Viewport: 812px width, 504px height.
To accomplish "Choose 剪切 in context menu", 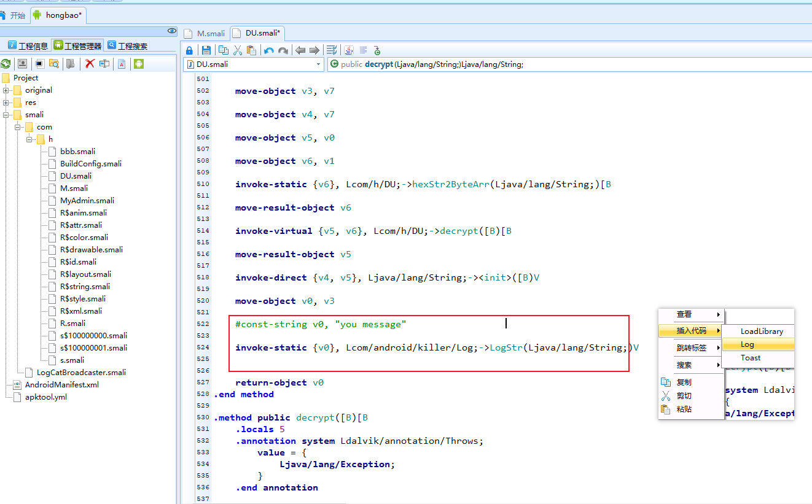I will (x=692, y=396).
